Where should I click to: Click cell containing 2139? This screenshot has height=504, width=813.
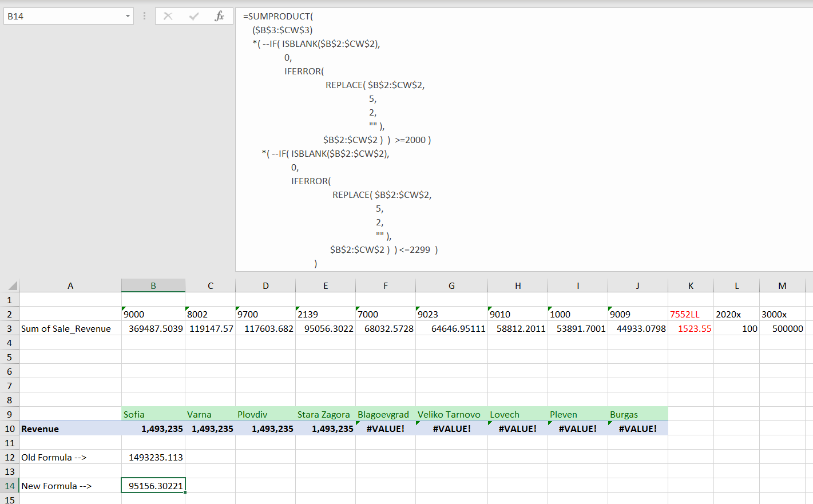[x=326, y=314]
